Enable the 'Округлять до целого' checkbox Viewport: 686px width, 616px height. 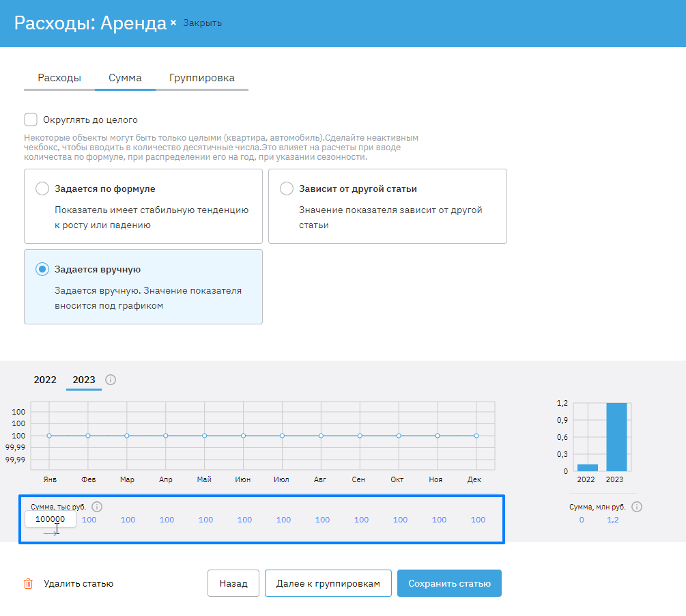(x=31, y=120)
